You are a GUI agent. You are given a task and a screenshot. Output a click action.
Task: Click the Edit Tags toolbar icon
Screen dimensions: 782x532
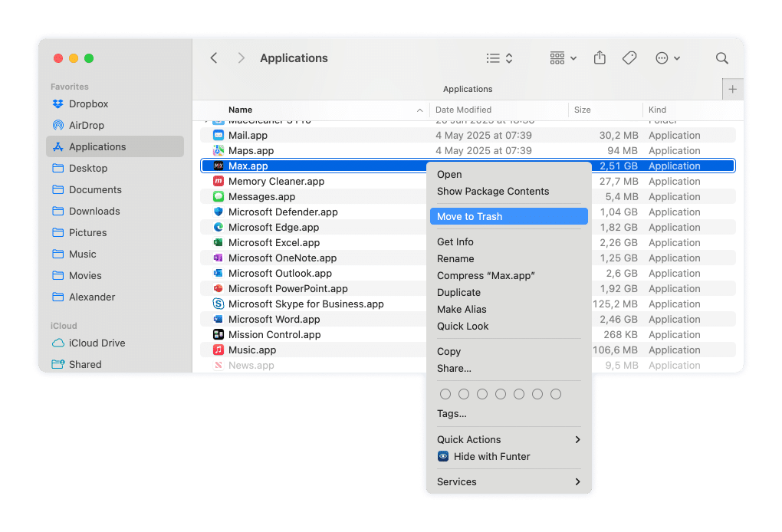pos(629,57)
